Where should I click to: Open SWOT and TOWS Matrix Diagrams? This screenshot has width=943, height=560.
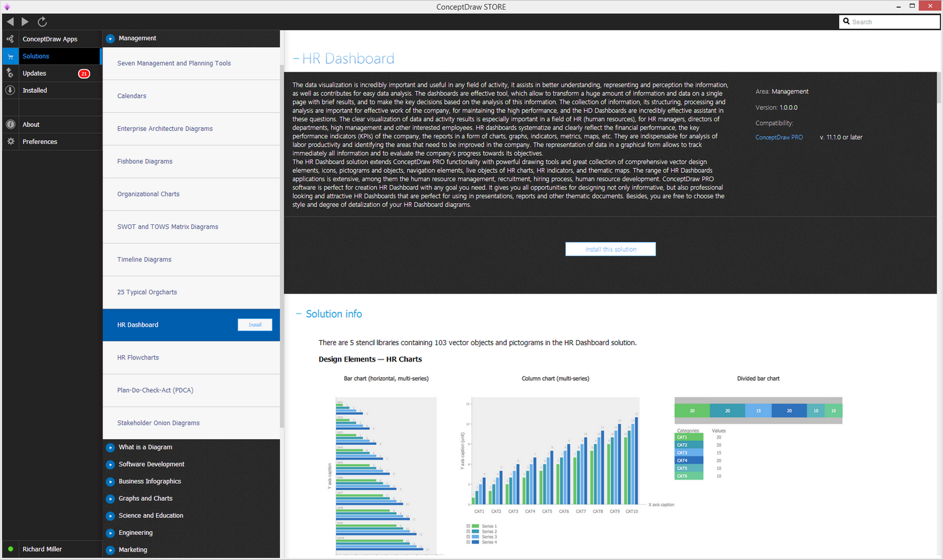tap(191, 227)
